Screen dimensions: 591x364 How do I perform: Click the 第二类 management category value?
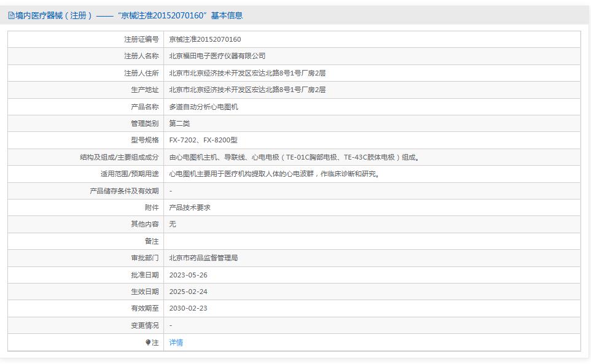pos(179,123)
